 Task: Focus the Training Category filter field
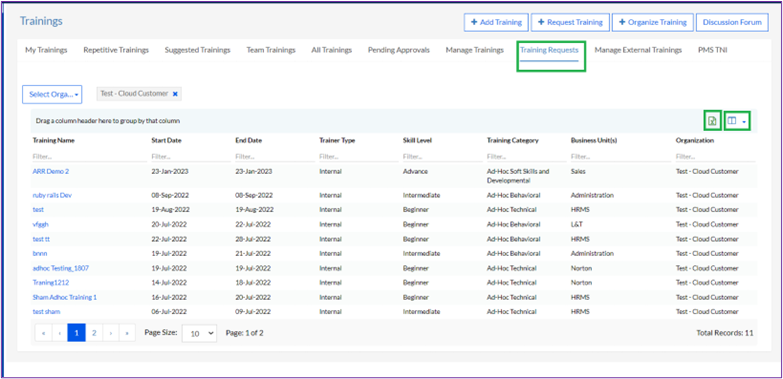point(527,156)
